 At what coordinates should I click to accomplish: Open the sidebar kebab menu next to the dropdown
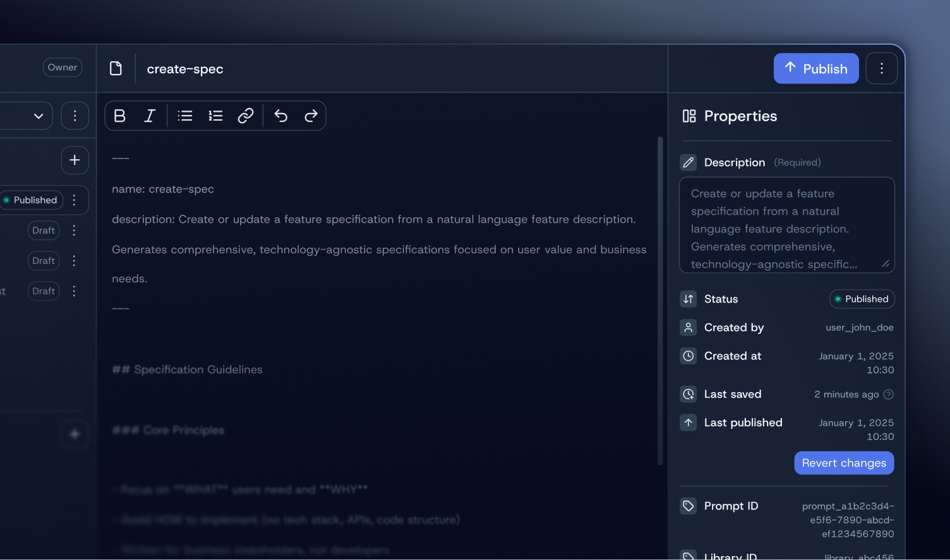point(75,116)
